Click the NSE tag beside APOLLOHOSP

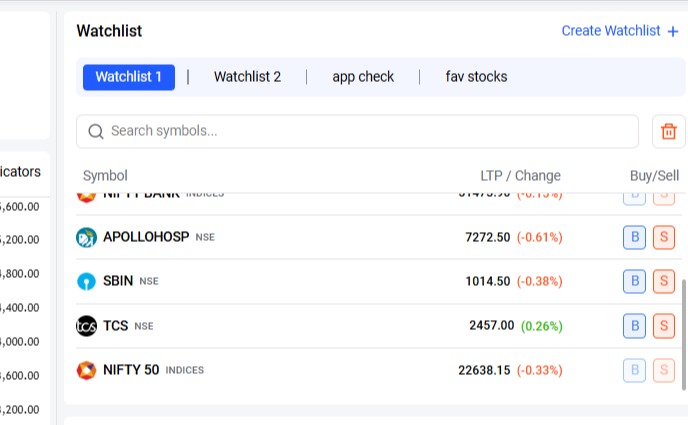[x=205, y=238]
